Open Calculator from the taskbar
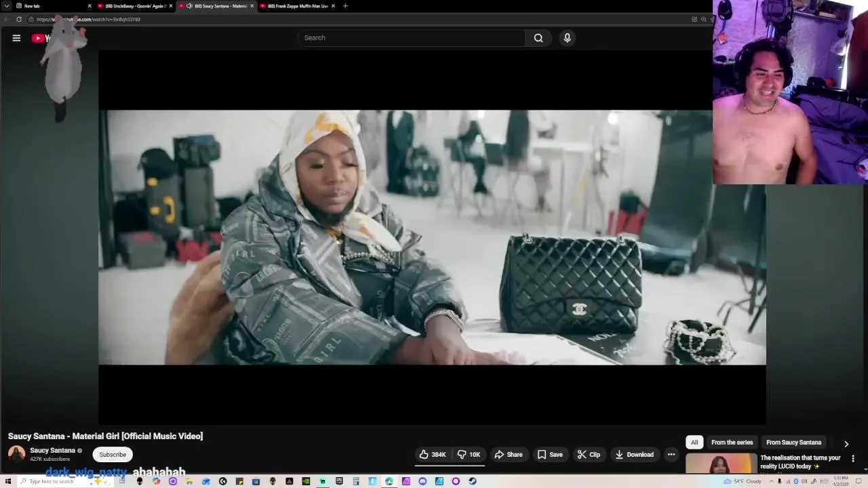The width and height of the screenshot is (868, 488). coord(355,481)
